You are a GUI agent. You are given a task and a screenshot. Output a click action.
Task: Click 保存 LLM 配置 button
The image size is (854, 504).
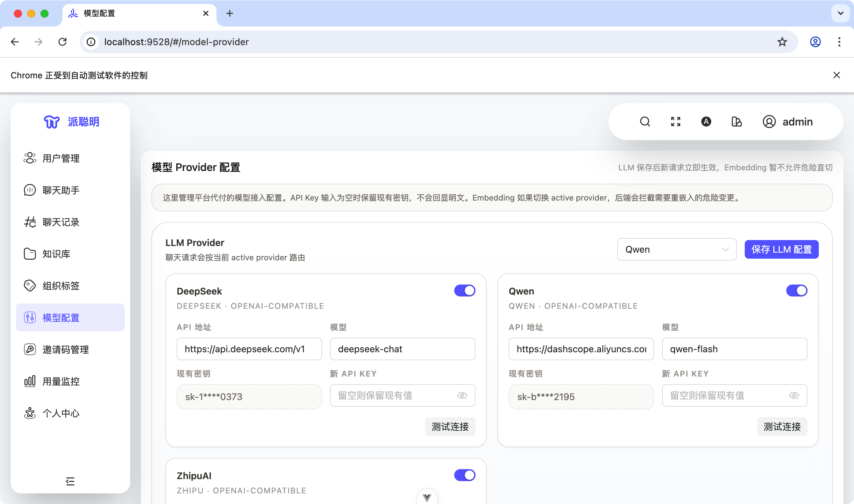(781, 249)
